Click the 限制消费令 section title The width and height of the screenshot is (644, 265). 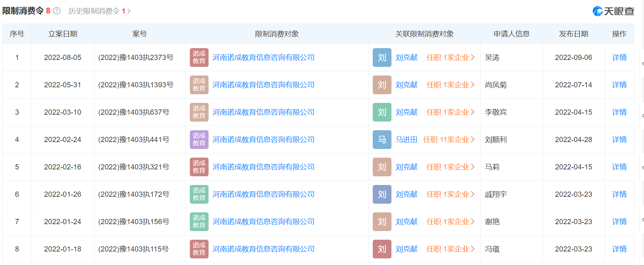tap(23, 11)
